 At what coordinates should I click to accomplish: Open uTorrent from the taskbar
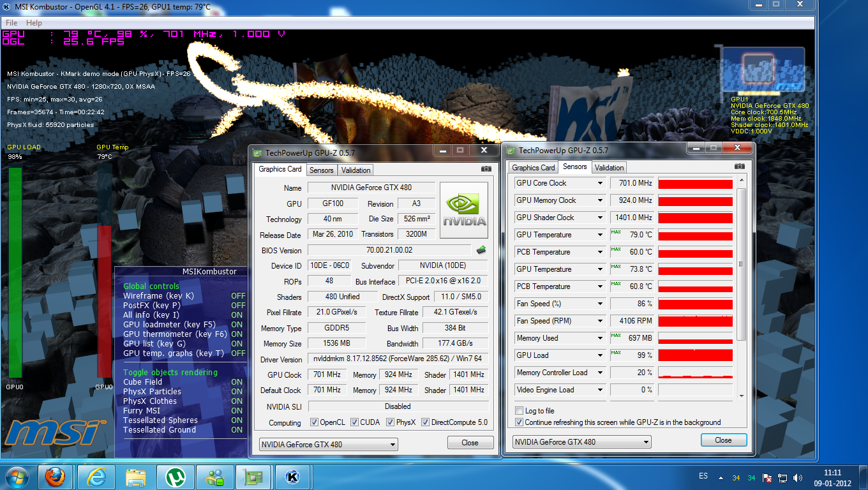click(174, 476)
